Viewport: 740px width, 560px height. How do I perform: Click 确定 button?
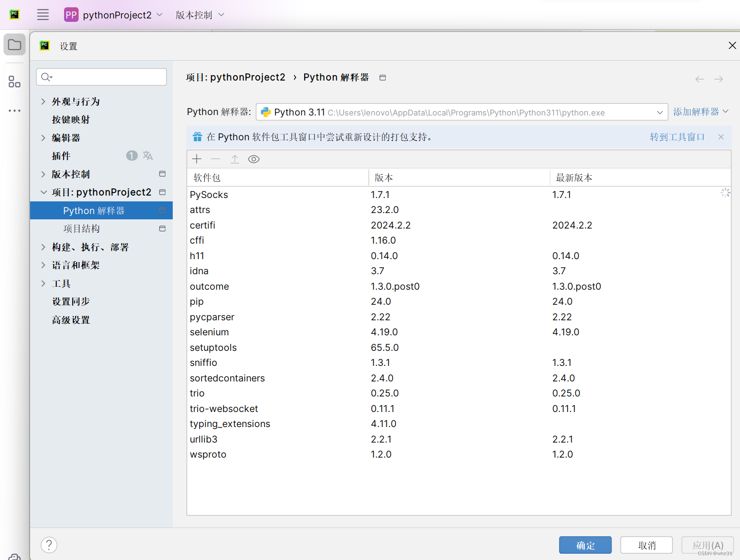585,545
